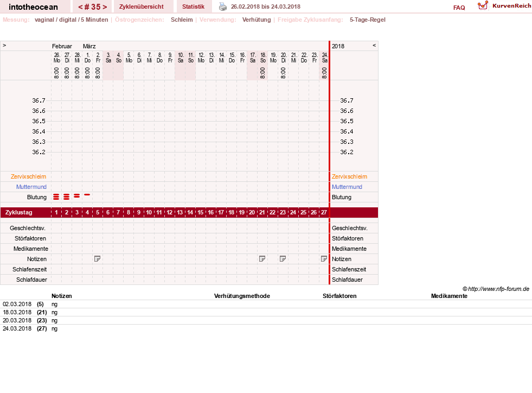
Task: Click the note row dated 02.03.2018
Action: 266,304
